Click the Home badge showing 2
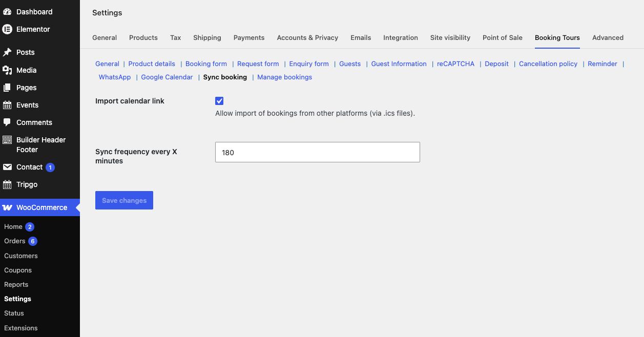The image size is (644, 337). (x=30, y=227)
